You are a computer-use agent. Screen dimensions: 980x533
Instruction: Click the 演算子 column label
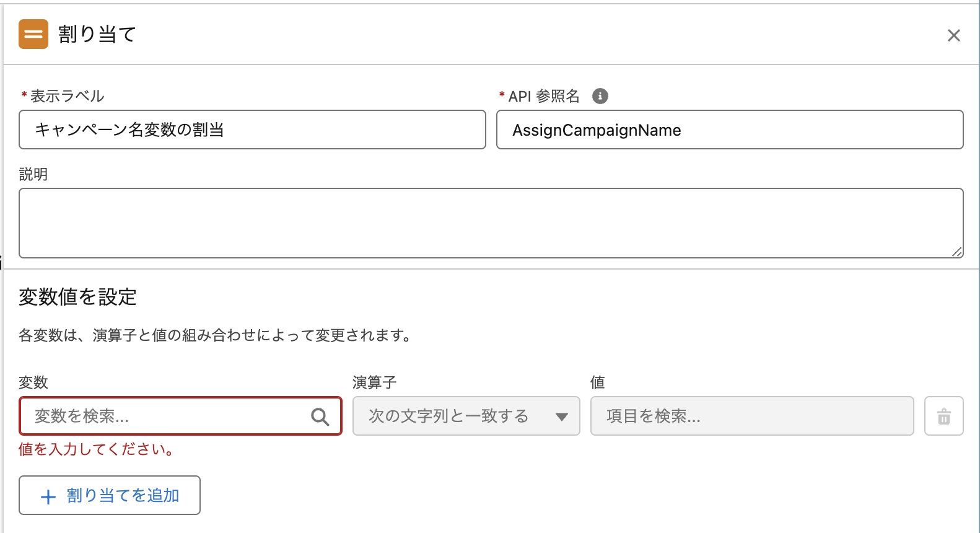[374, 382]
